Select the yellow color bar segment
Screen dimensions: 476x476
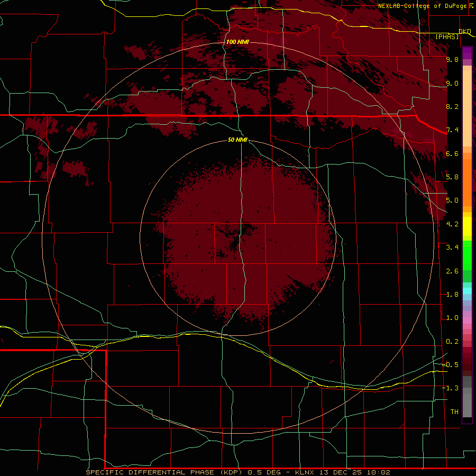(467, 226)
